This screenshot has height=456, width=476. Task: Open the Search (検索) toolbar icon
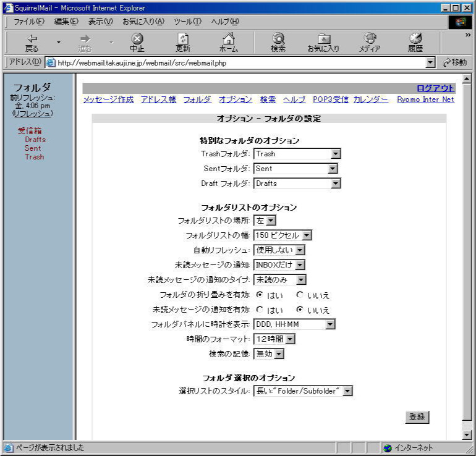(278, 43)
